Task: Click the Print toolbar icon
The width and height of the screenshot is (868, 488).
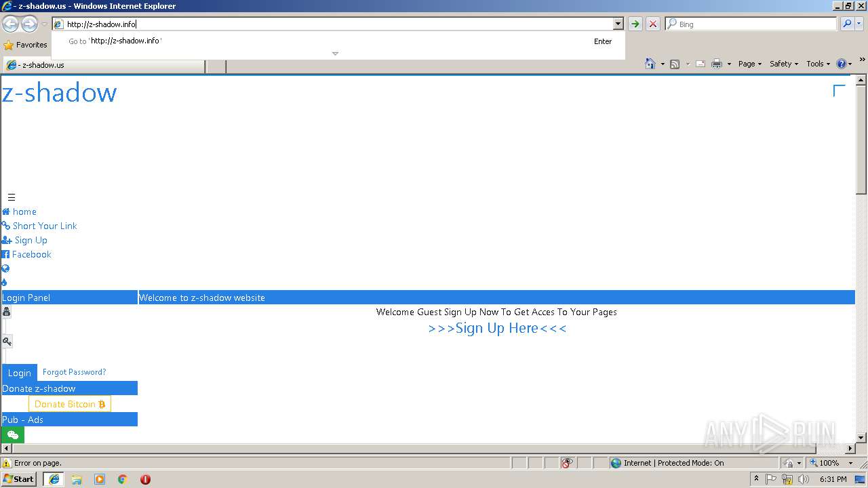Action: click(x=717, y=64)
